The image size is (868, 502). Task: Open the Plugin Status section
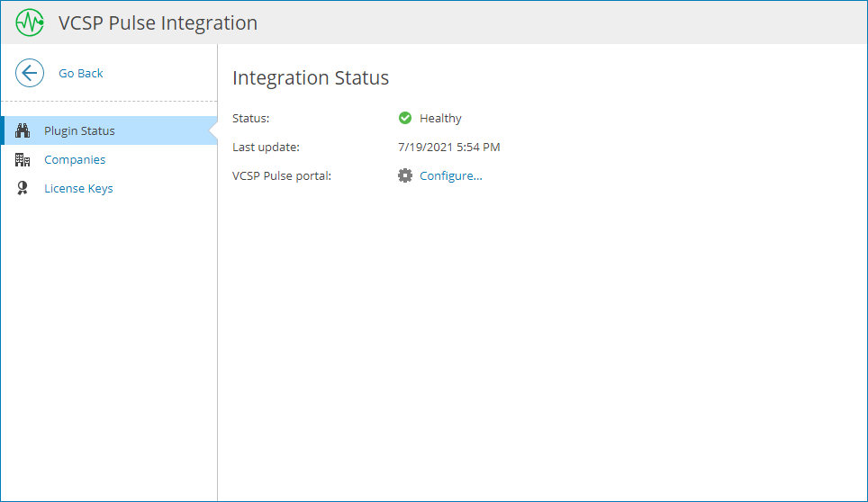tap(79, 130)
